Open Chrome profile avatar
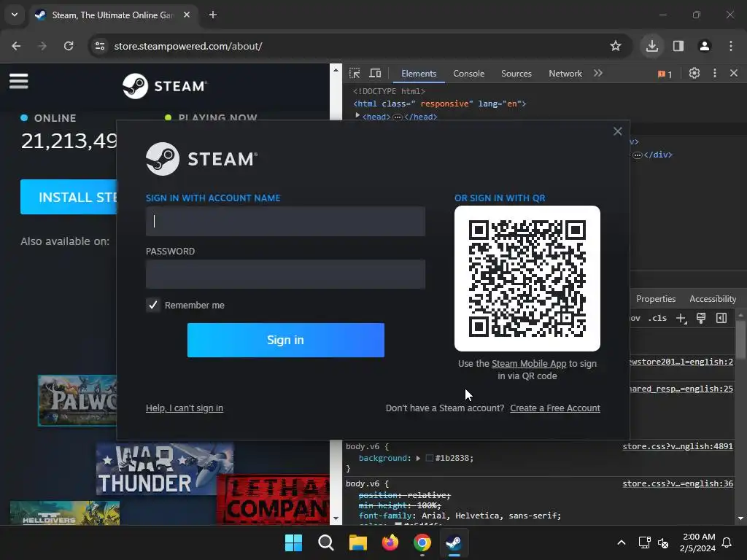The height and width of the screenshot is (560, 747). pos(705,46)
